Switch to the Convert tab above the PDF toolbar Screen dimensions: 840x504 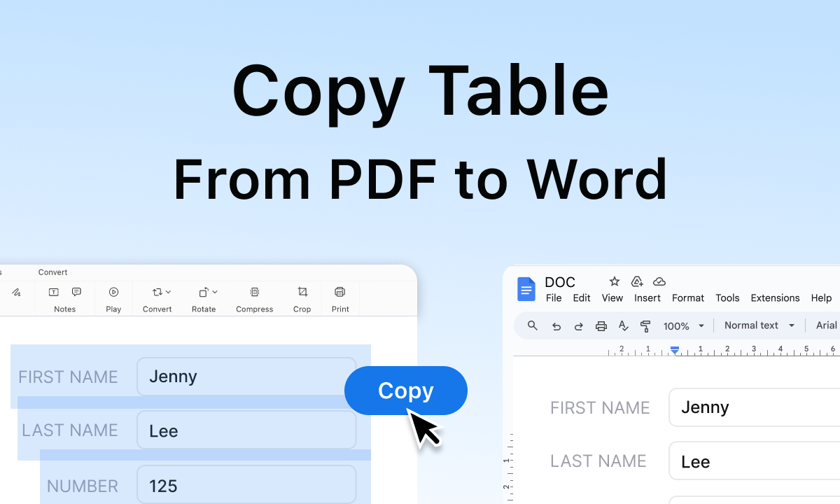[x=53, y=272]
